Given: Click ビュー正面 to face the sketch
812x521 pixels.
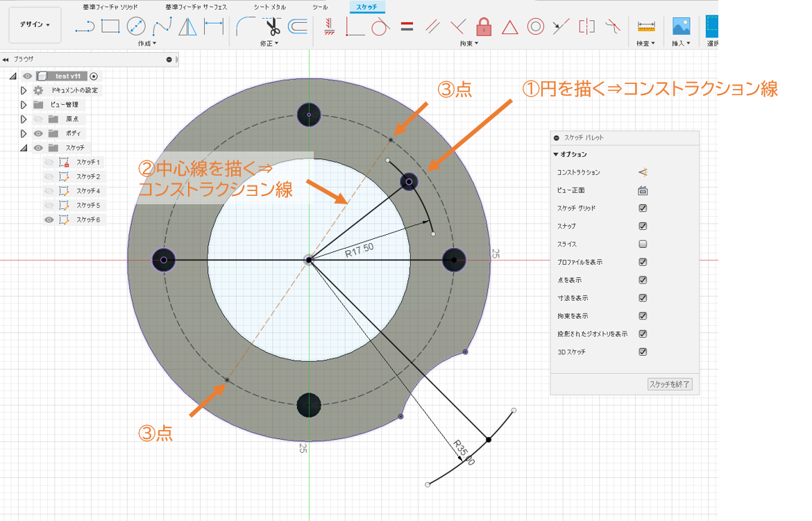Looking at the screenshot, I should [x=642, y=190].
